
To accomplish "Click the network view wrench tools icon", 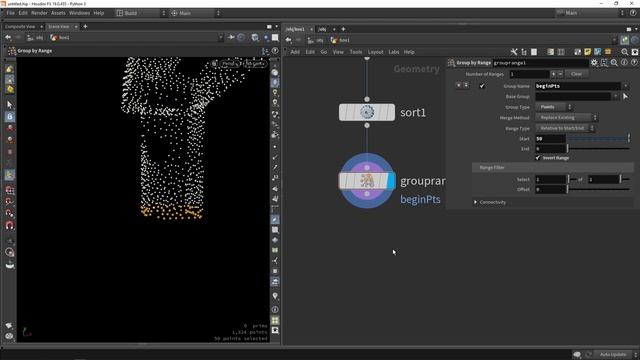I will click(514, 52).
